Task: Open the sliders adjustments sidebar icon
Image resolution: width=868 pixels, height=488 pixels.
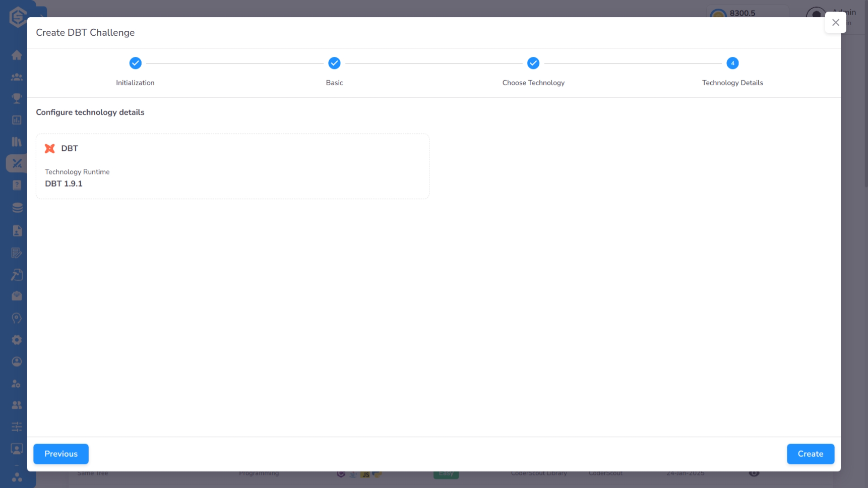Action: click(17, 427)
